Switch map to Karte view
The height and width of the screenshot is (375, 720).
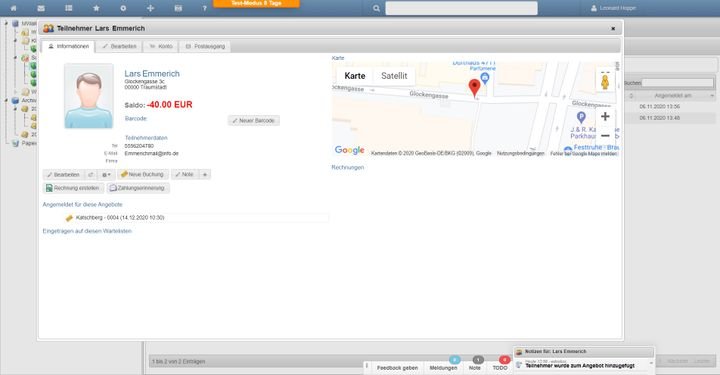(355, 76)
